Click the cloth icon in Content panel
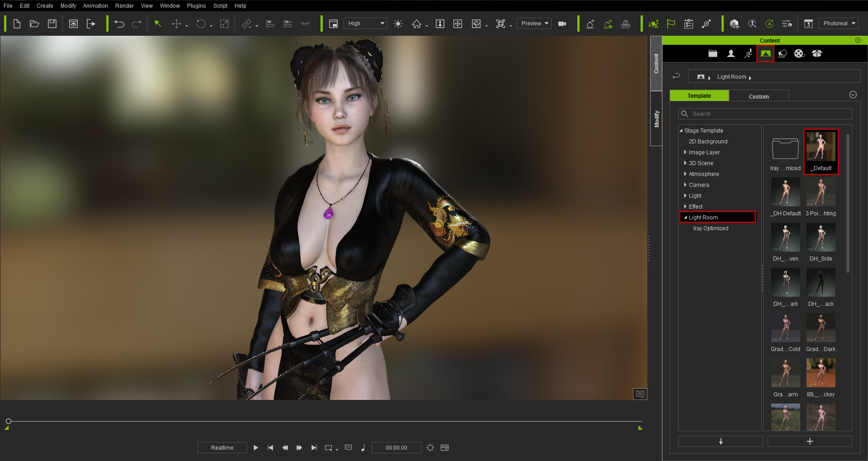868x461 pixels. point(816,53)
